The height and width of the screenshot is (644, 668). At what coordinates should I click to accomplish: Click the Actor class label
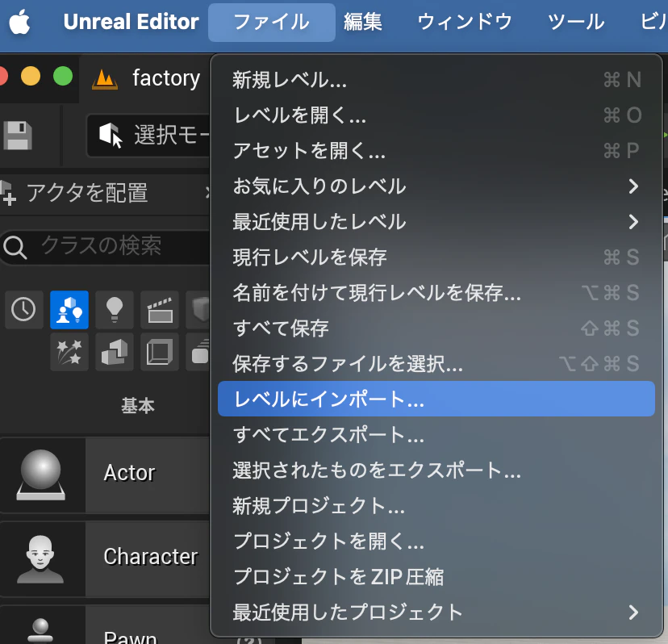(130, 473)
